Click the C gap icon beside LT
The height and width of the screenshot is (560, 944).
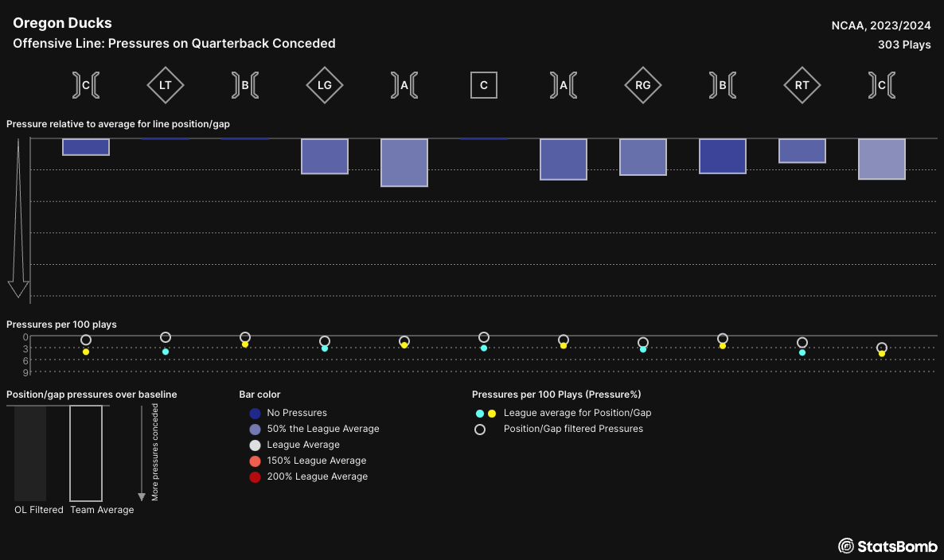85,85
